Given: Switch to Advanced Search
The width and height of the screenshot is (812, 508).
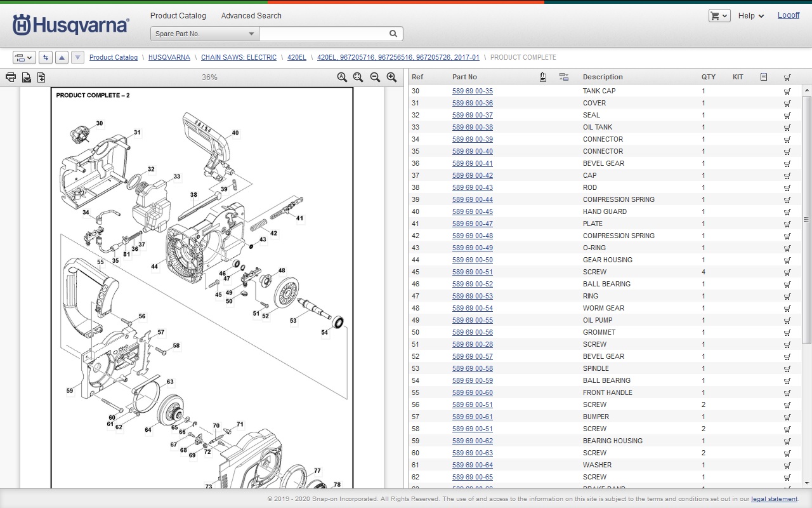Looking at the screenshot, I should [251, 16].
